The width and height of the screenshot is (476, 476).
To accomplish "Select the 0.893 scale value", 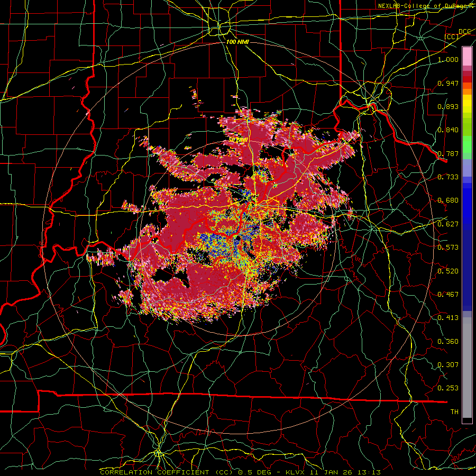I will coord(448,106).
